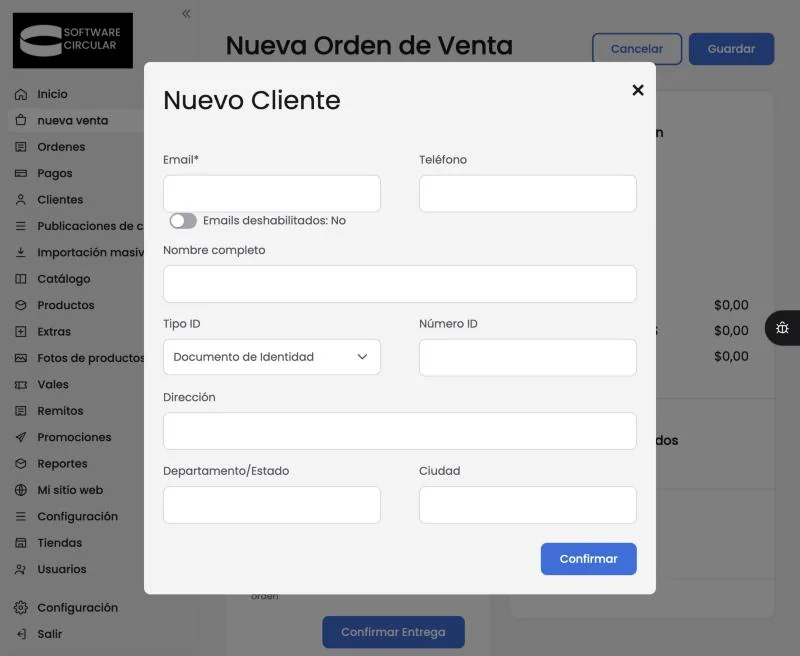The image size is (800, 656).
Task: Focus the Dirección input field
Action: click(x=400, y=432)
